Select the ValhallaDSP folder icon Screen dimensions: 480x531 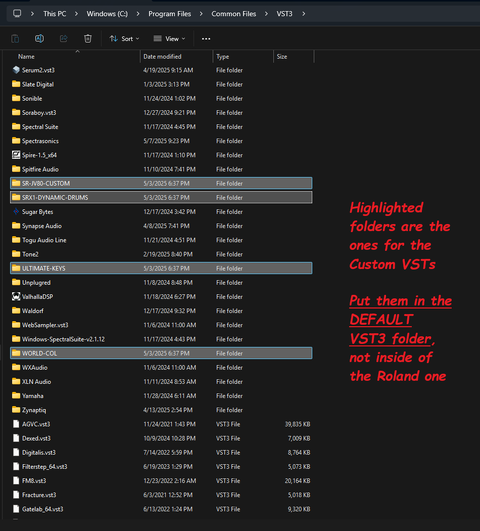pos(16,296)
